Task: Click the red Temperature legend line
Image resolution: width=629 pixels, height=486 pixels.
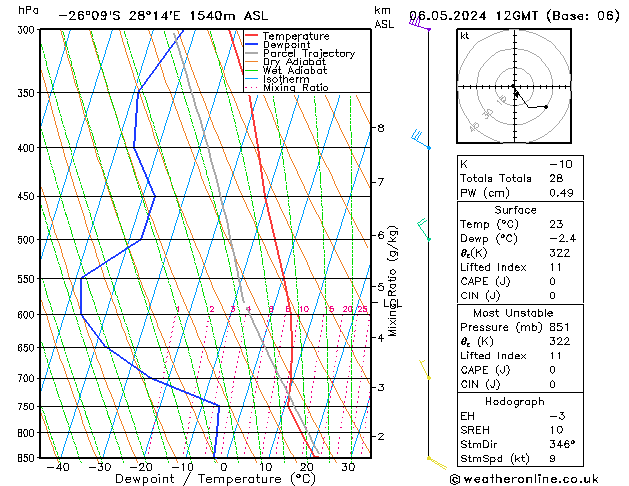Action: (251, 36)
